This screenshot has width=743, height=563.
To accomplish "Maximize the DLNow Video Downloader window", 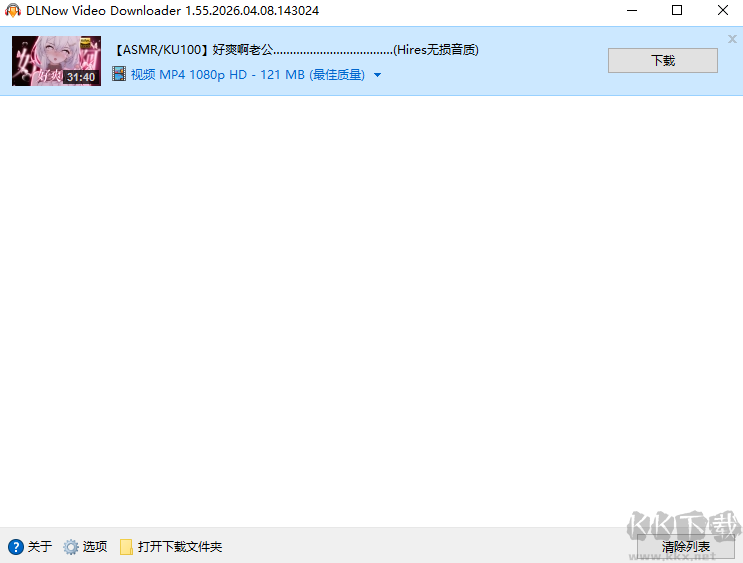I will point(677,10).
